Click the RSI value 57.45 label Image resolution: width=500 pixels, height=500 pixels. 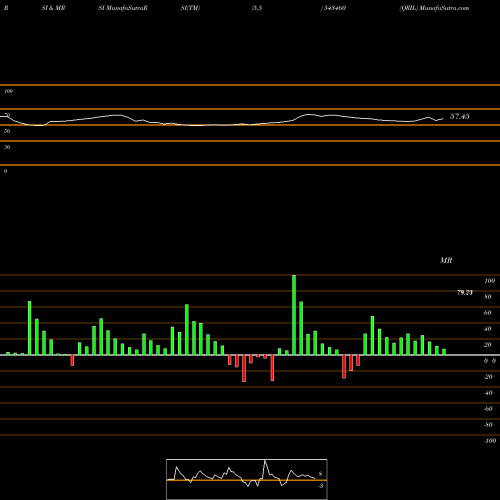coord(460,116)
